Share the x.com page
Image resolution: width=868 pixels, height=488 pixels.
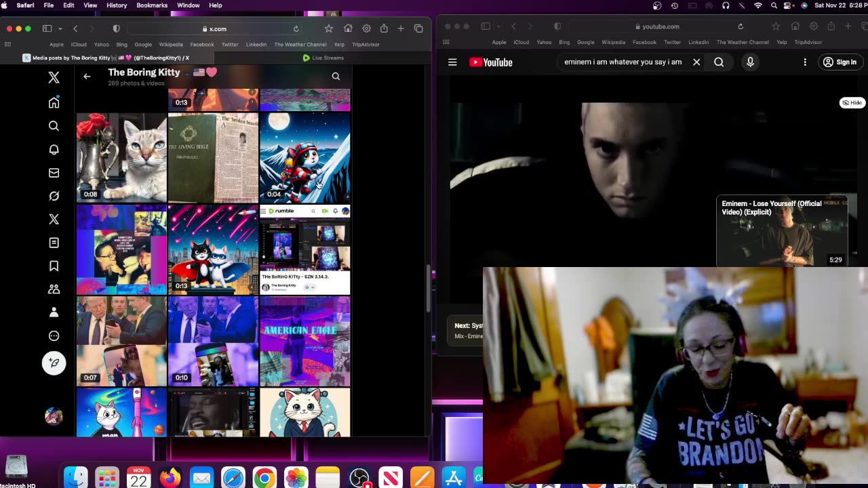pos(384,28)
